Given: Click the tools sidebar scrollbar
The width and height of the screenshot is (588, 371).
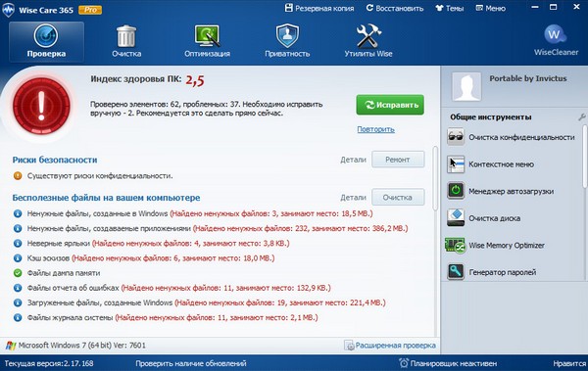Looking at the screenshot, I should (x=584, y=157).
